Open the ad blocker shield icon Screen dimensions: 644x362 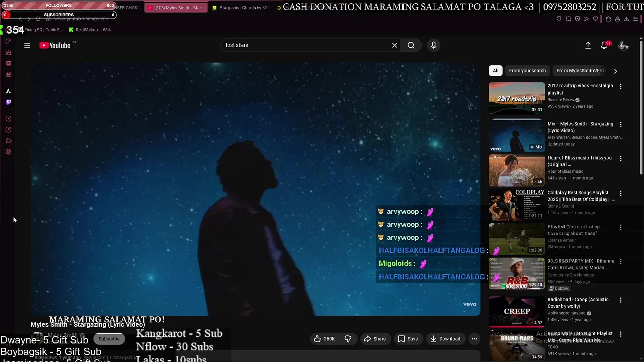(x=577, y=19)
